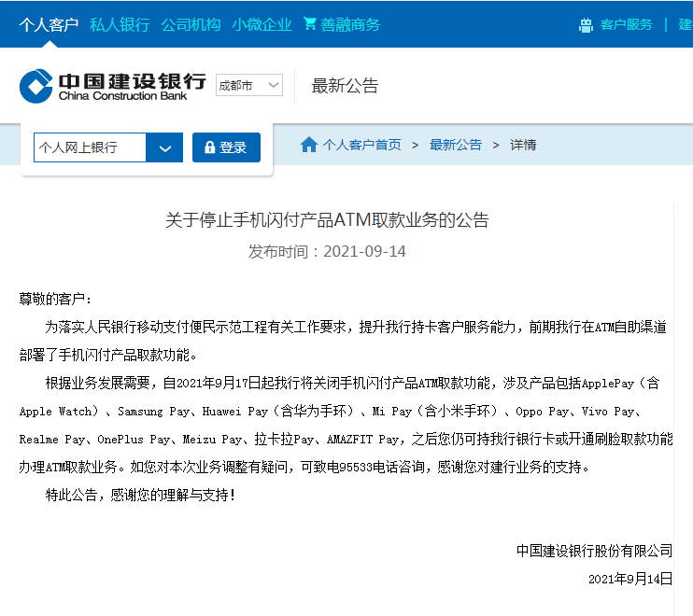Click the 登录 button
This screenshot has width=693, height=616.
(226, 147)
